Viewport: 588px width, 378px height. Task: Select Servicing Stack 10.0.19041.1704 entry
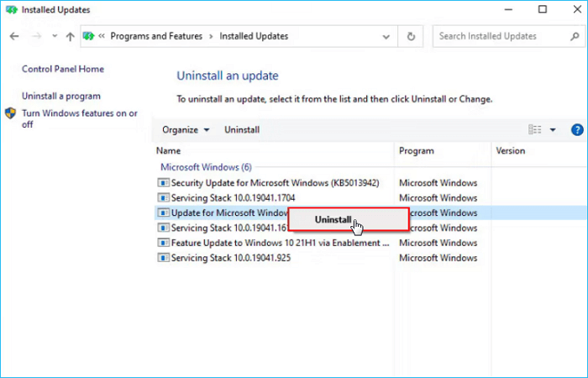[233, 197]
